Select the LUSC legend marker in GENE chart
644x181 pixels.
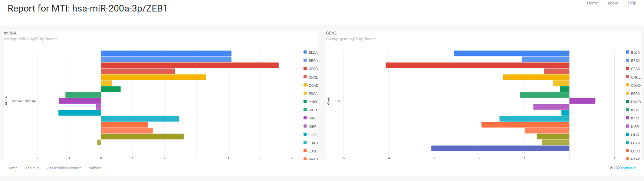tap(627, 151)
